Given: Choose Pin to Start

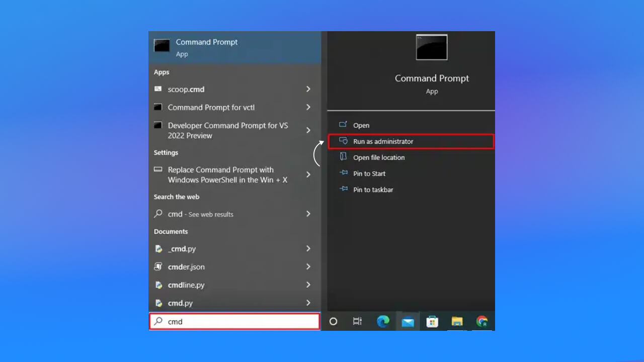Looking at the screenshot, I should (411, 173).
